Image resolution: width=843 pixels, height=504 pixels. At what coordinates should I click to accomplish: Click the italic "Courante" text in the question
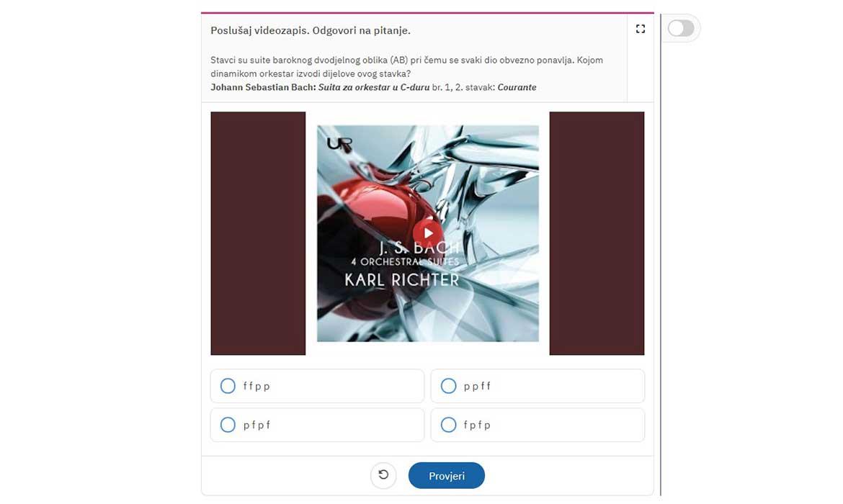point(517,87)
